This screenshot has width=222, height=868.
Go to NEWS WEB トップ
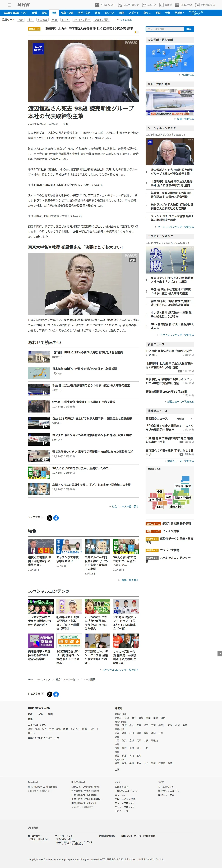point(16,13)
